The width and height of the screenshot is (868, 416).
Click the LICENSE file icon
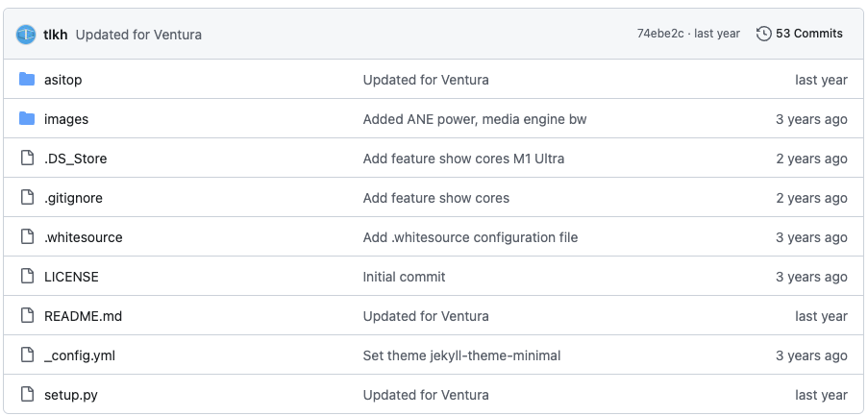(27, 277)
